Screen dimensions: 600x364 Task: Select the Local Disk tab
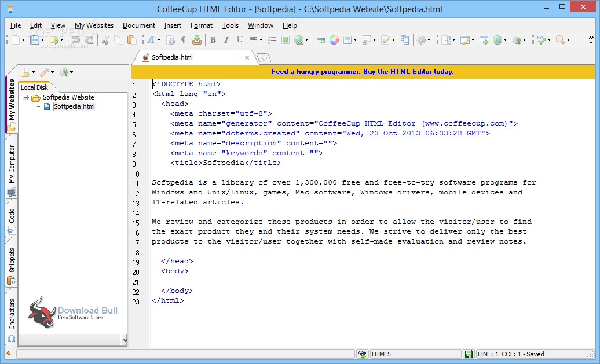[34, 87]
